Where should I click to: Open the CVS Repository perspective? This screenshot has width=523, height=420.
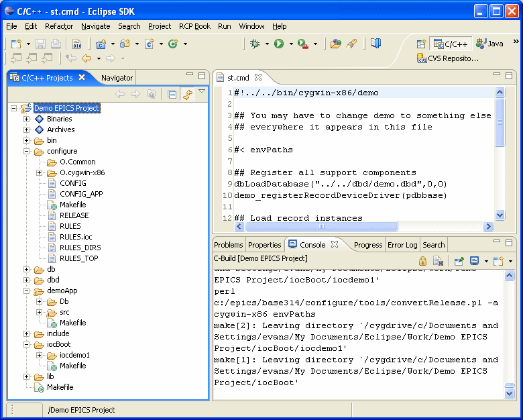tap(448, 58)
